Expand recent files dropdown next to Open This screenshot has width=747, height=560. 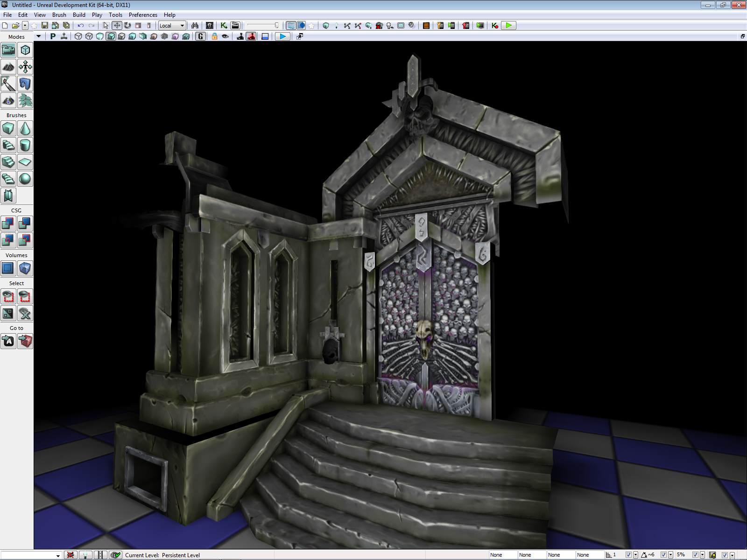[25, 26]
